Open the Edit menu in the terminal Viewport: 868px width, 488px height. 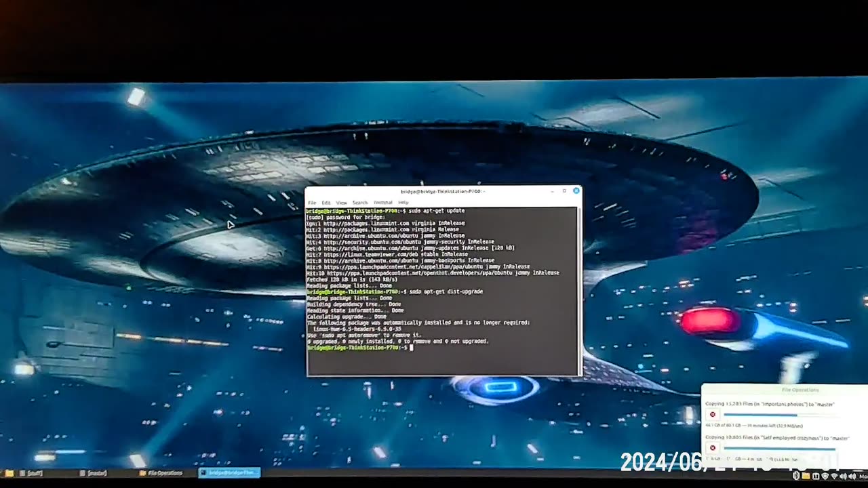tap(326, 203)
